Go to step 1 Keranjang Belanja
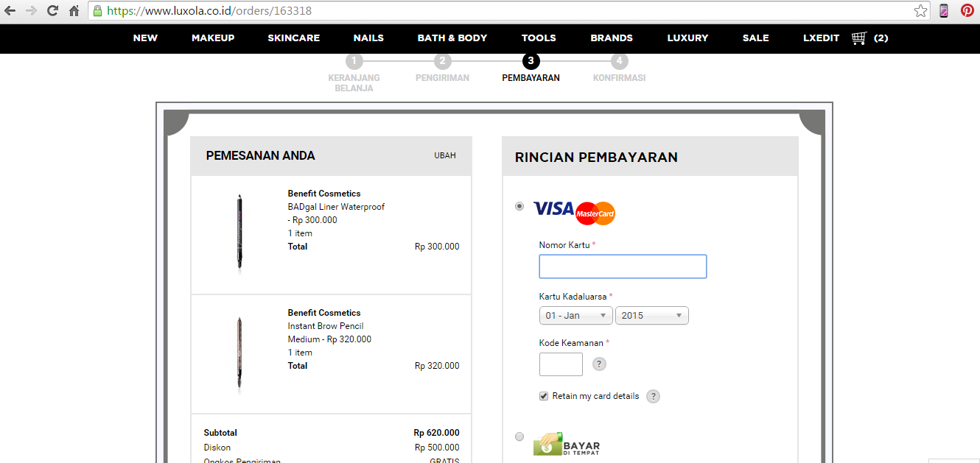 coord(354,61)
